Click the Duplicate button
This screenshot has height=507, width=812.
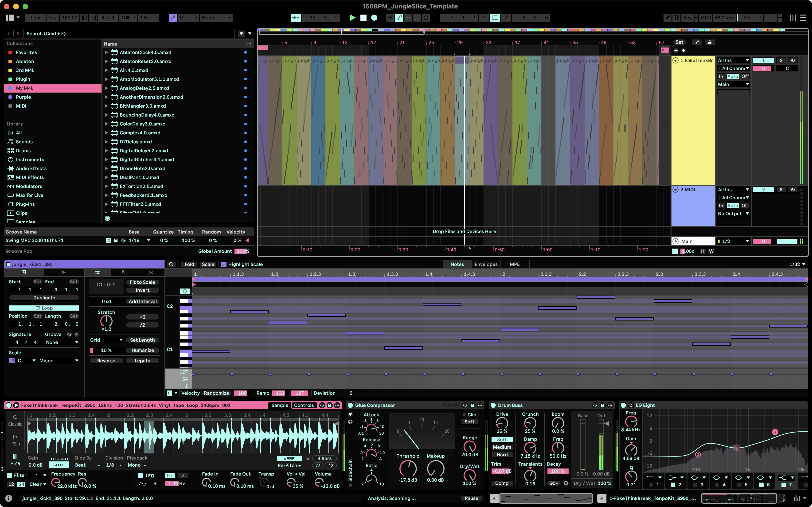[44, 298]
